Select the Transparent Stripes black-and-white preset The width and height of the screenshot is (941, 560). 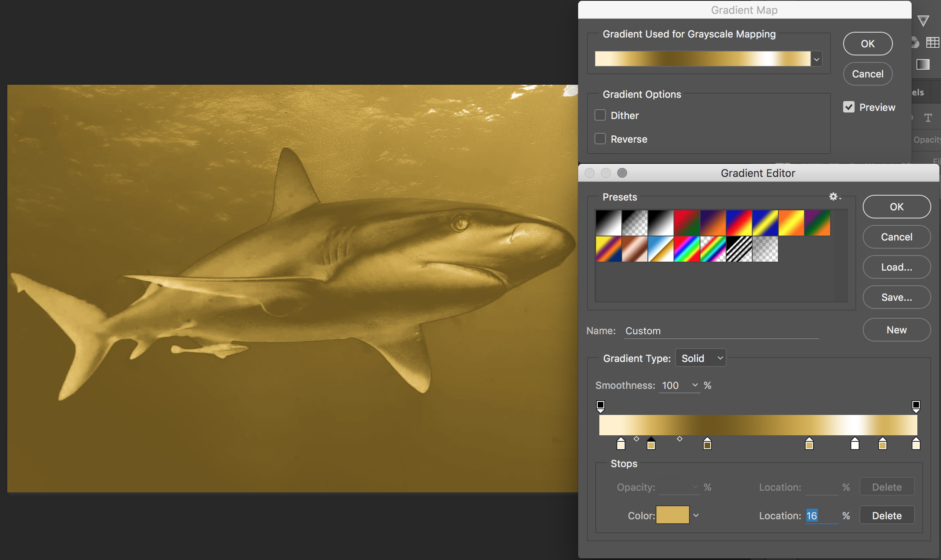pos(739,249)
